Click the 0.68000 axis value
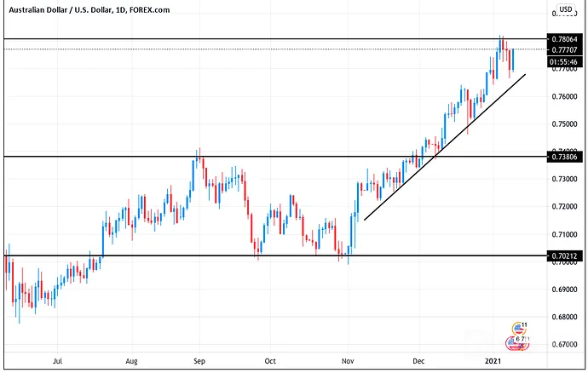588x373 pixels. pyautogui.click(x=564, y=317)
